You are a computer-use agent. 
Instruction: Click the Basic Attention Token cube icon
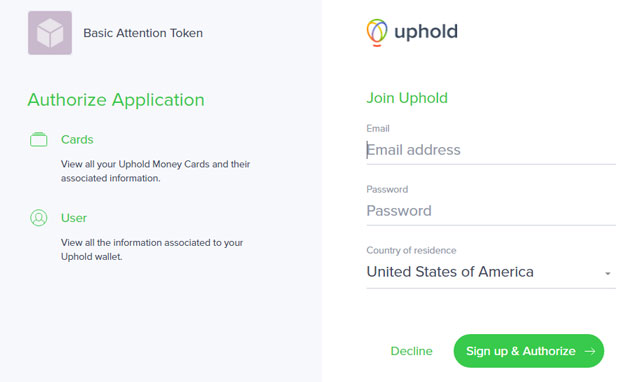(x=50, y=33)
